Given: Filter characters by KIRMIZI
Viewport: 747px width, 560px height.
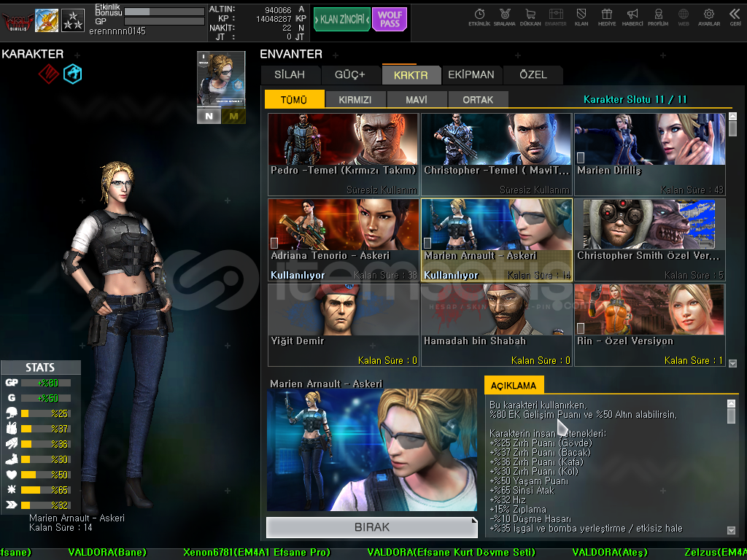Looking at the screenshot, I should (x=355, y=99).
